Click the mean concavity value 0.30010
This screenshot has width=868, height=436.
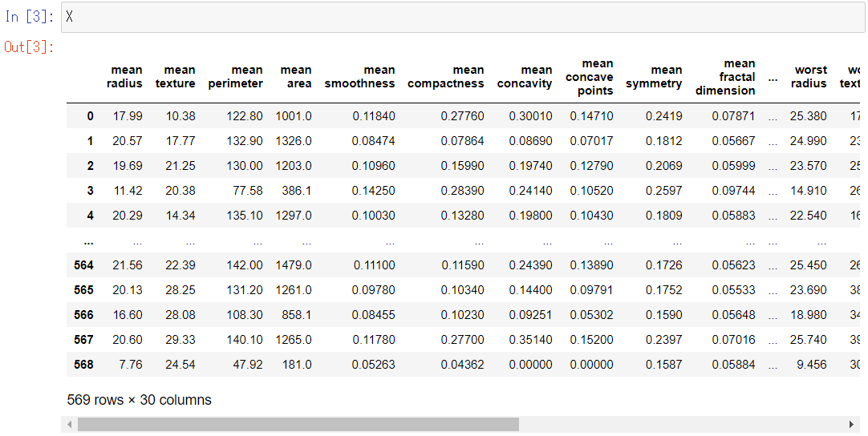pos(530,116)
